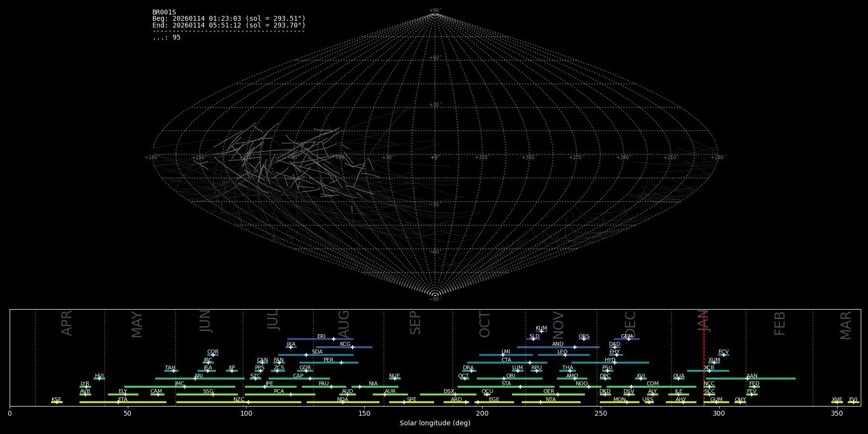Click the SEP month label
Screen dimensions: 868x434
click(x=415, y=323)
